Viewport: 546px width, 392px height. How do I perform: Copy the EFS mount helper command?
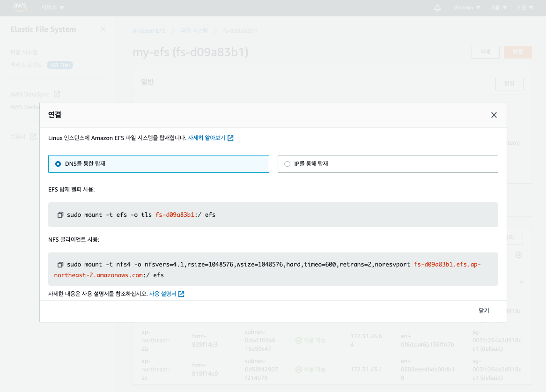[60, 215]
